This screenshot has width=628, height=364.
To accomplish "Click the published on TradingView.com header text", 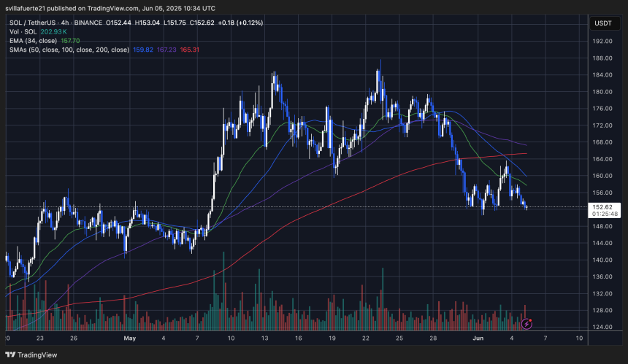I will pos(110,8).
